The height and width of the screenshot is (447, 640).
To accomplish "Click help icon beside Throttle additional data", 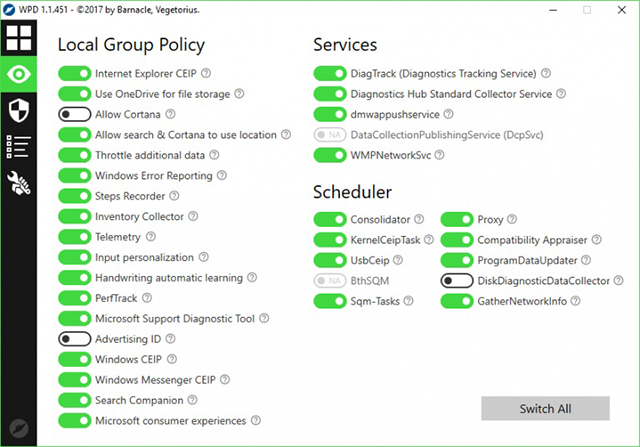I will pyautogui.click(x=214, y=155).
